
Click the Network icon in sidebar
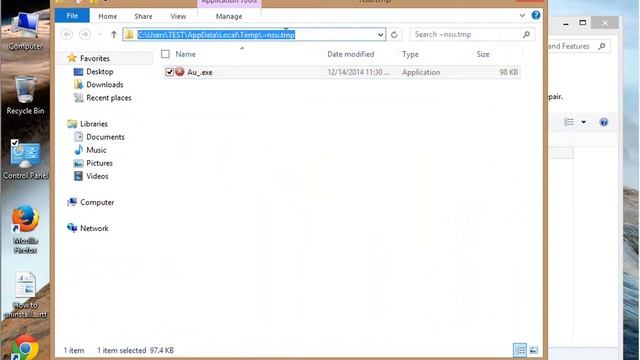pyautogui.click(x=72, y=228)
